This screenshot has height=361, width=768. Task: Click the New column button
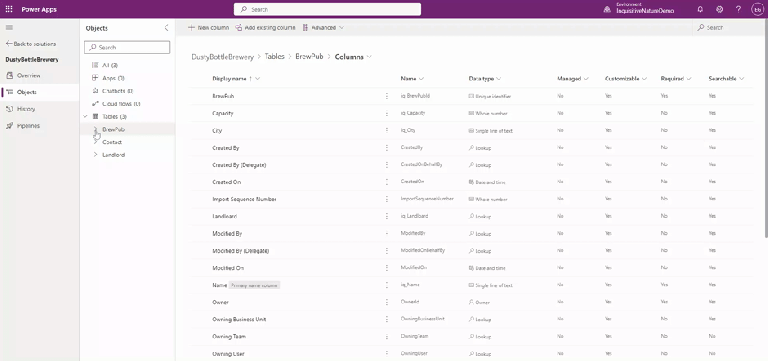click(x=208, y=28)
